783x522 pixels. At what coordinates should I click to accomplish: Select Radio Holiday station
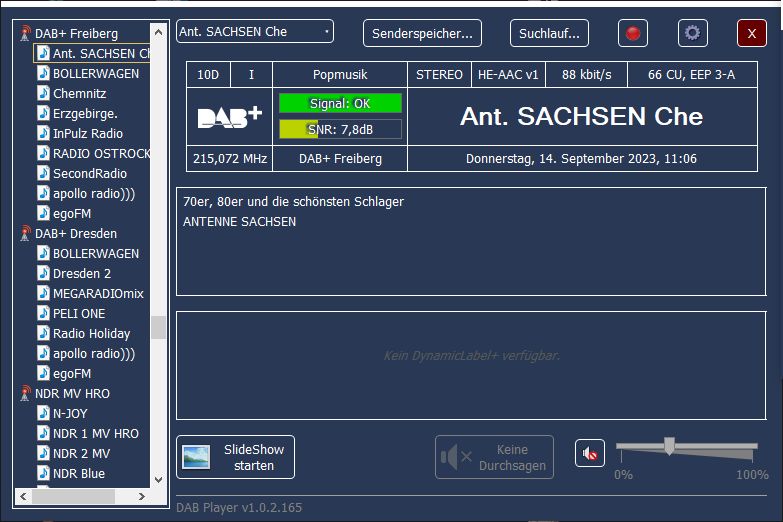(91, 333)
